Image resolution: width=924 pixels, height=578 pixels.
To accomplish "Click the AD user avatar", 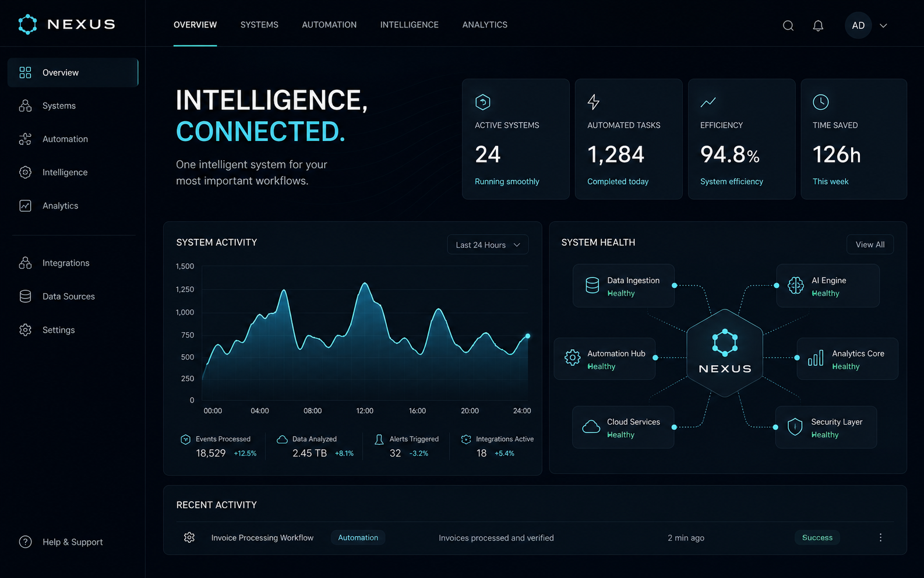I will point(858,26).
